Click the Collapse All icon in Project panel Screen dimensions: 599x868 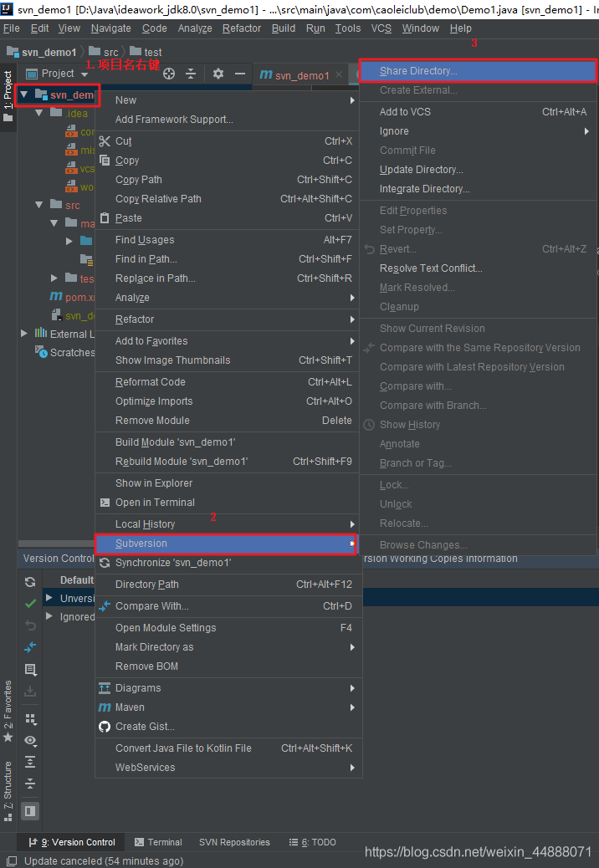[x=191, y=74]
